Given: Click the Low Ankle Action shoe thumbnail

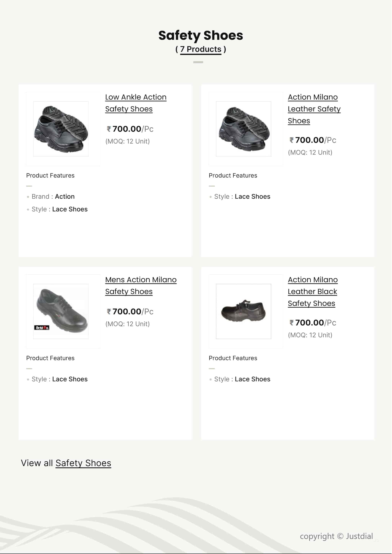Looking at the screenshot, I should (x=61, y=129).
